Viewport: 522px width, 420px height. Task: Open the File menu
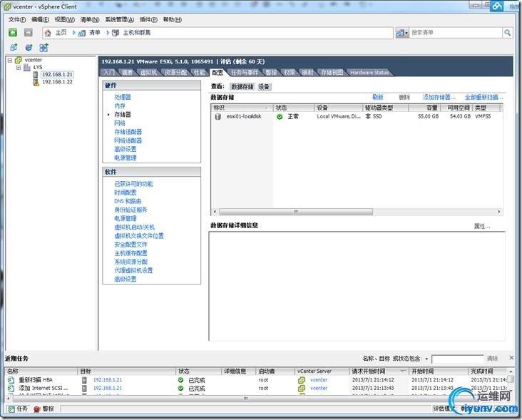click(17, 20)
